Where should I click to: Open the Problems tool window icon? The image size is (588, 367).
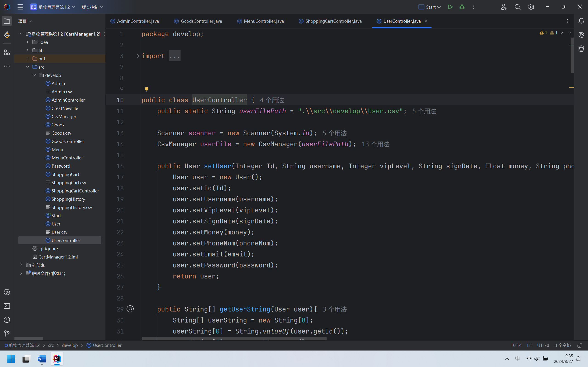tap(7, 320)
